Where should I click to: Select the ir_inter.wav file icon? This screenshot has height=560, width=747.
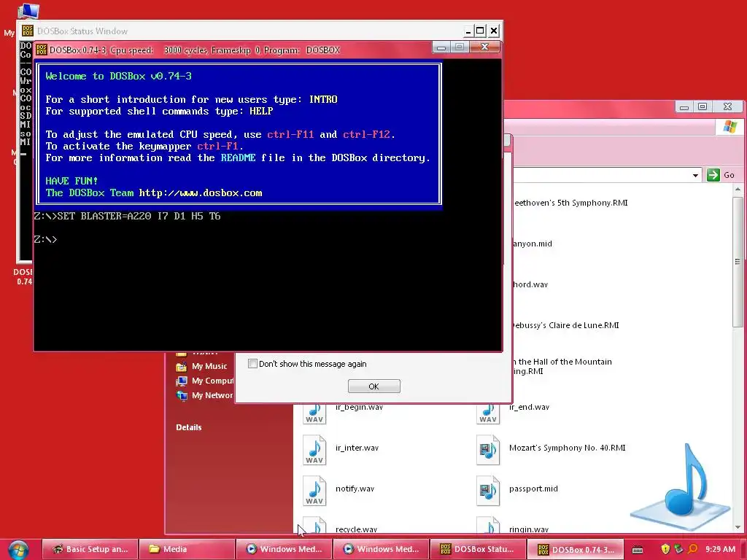tap(314, 450)
